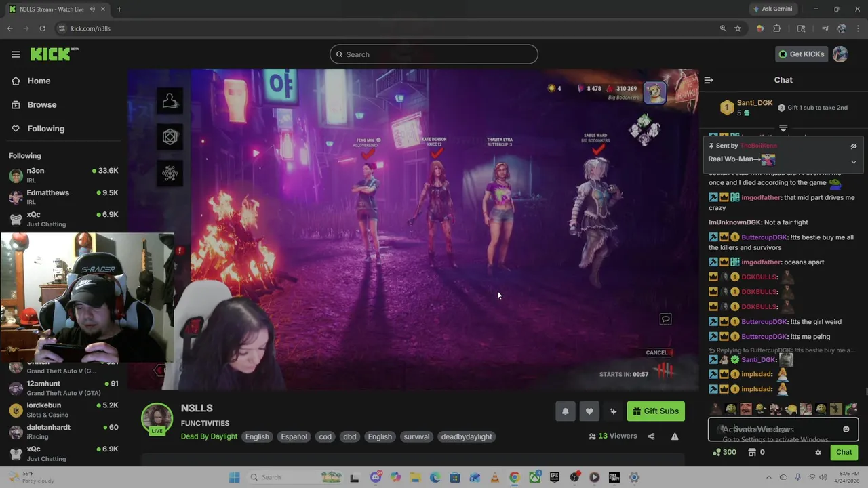Collapse the chat panel with arrow icon
Screen dimensions: 868x488
coord(709,80)
